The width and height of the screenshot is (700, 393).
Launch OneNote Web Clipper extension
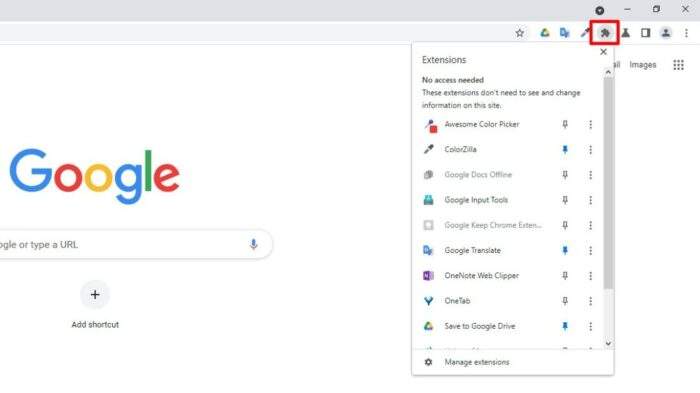[x=482, y=276]
